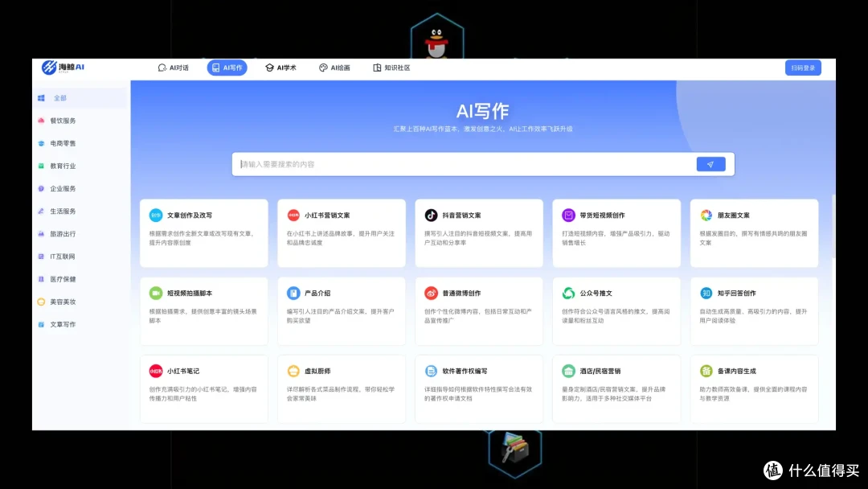868x489 pixels.
Task: Click the 海鲸AI logo
Action: [63, 67]
